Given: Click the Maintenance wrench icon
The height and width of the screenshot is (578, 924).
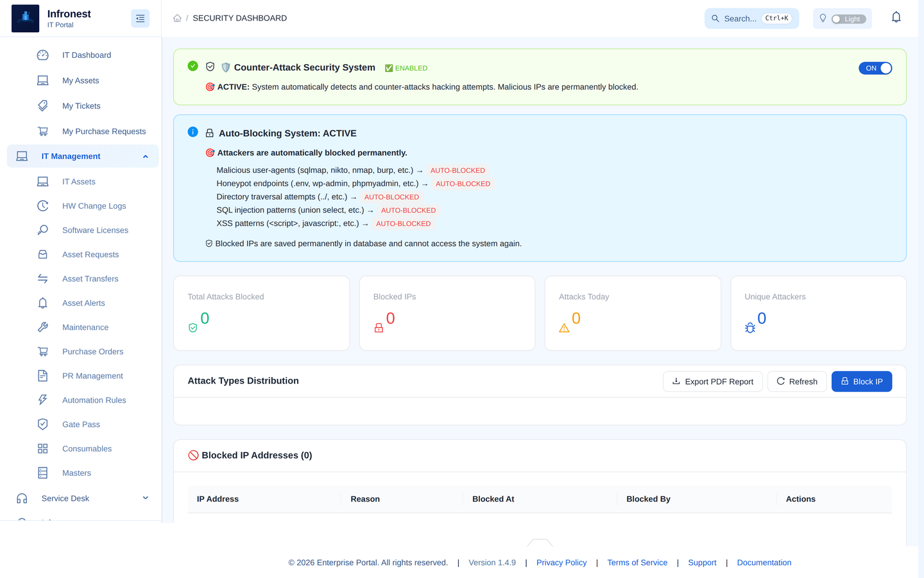Looking at the screenshot, I should pos(43,328).
